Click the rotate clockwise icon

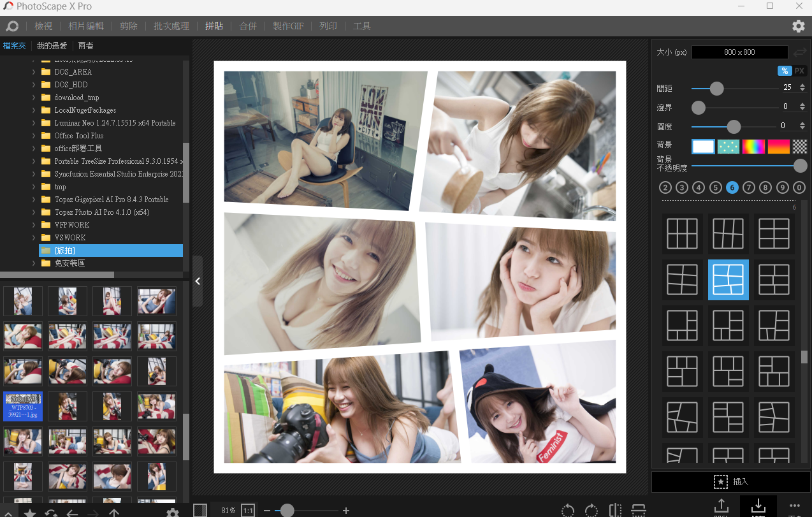pyautogui.click(x=591, y=510)
